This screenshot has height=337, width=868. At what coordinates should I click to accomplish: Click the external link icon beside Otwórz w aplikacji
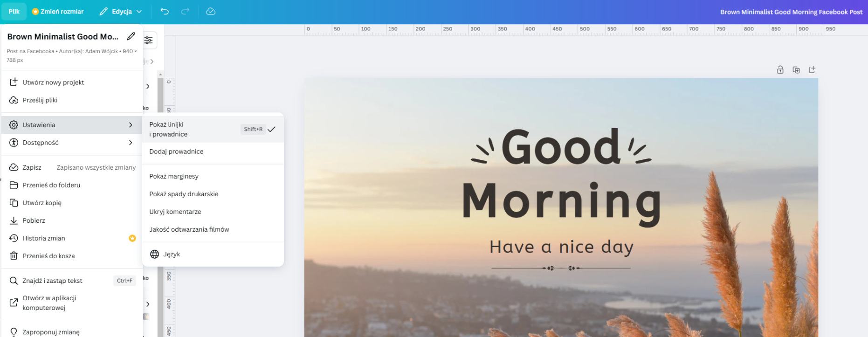(14, 303)
